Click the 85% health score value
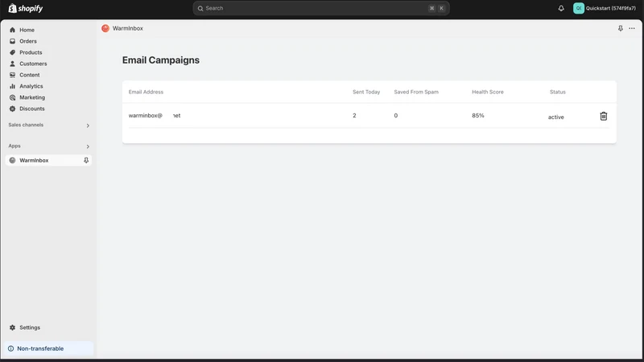Screen dimensions: 644x362 (478, 115)
